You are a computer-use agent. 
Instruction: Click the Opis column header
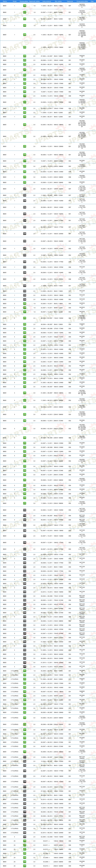pos(92,1)
